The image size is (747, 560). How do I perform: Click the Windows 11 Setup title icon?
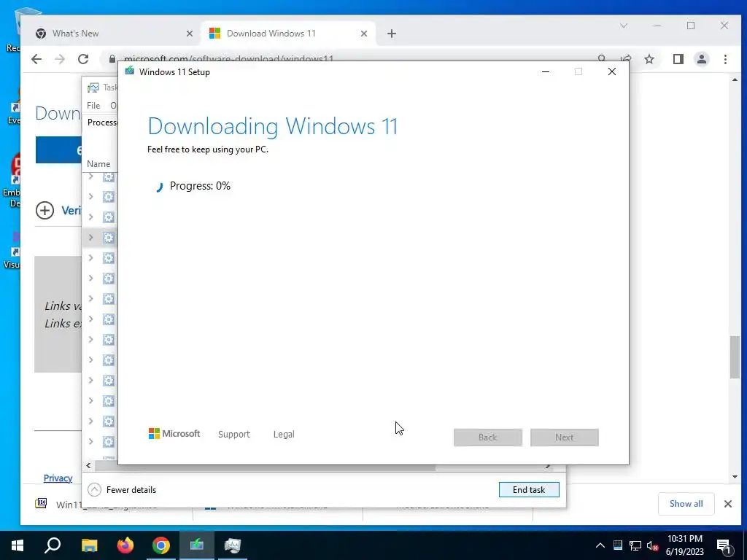click(x=130, y=71)
